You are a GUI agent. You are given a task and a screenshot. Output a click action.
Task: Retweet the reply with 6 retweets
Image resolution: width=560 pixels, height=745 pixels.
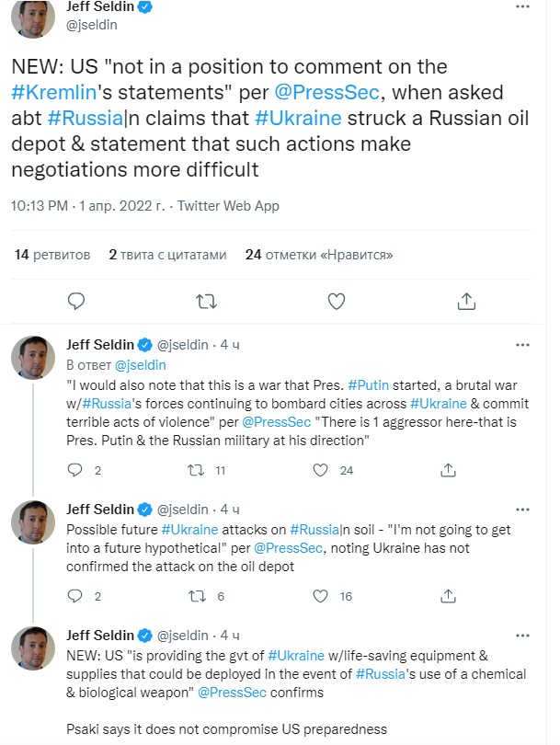point(195,597)
